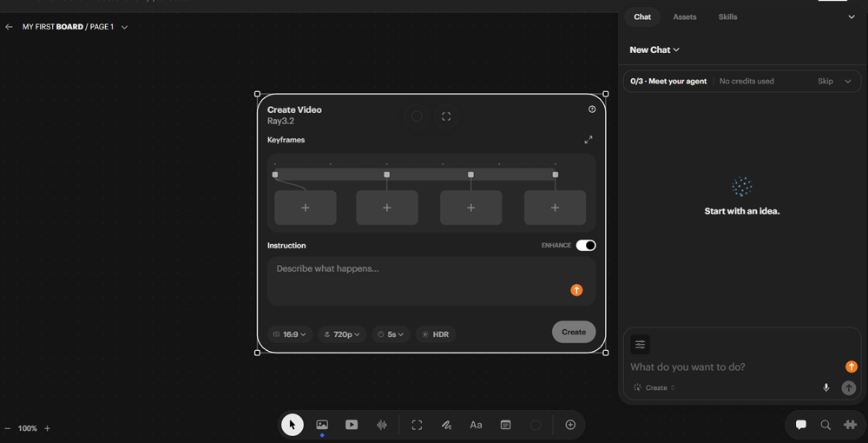
Task: Toggle the HDR option
Action: (x=436, y=334)
